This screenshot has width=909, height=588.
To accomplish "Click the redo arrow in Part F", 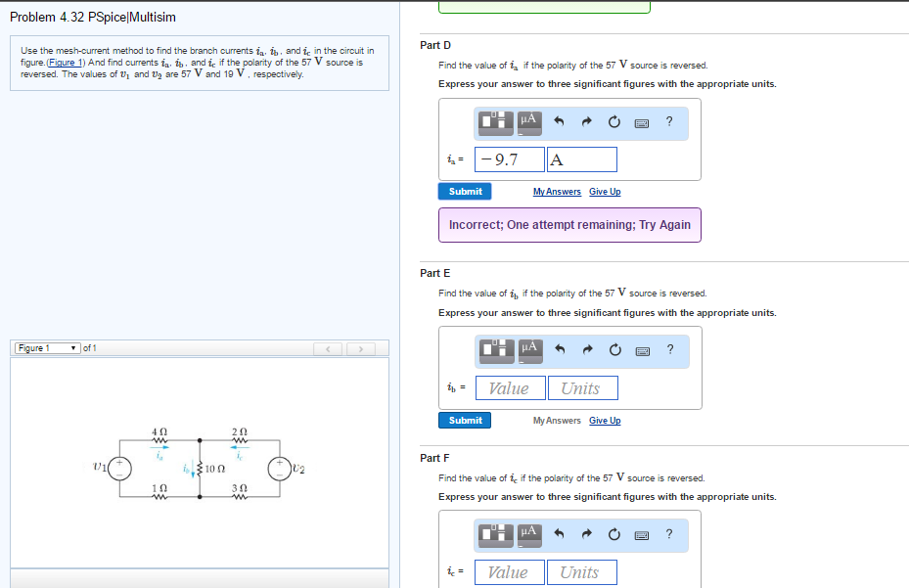I will (x=585, y=534).
